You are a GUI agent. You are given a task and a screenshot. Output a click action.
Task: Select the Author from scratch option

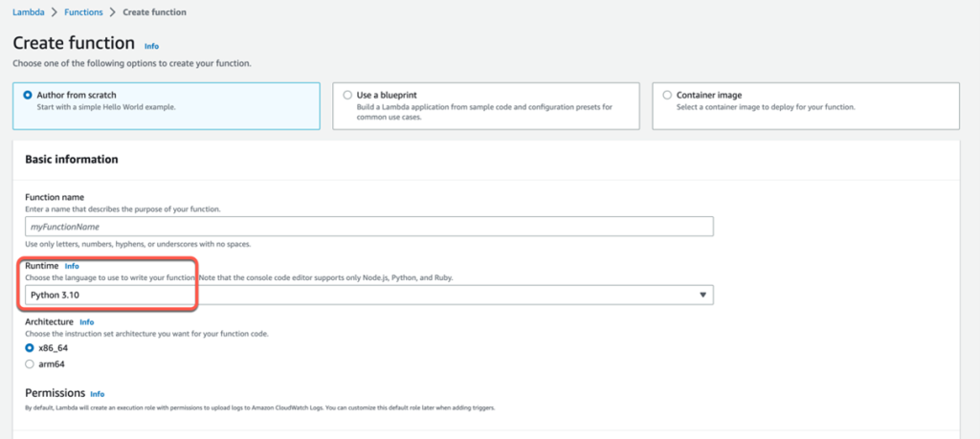[167, 105]
